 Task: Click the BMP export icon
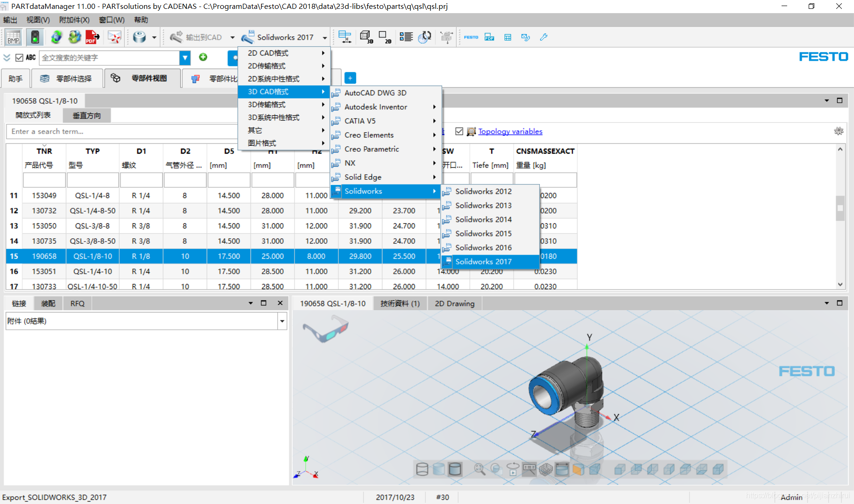13,37
